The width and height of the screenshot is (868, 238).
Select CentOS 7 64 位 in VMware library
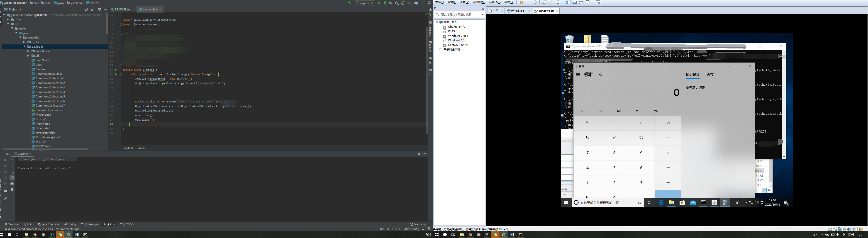[x=456, y=45]
